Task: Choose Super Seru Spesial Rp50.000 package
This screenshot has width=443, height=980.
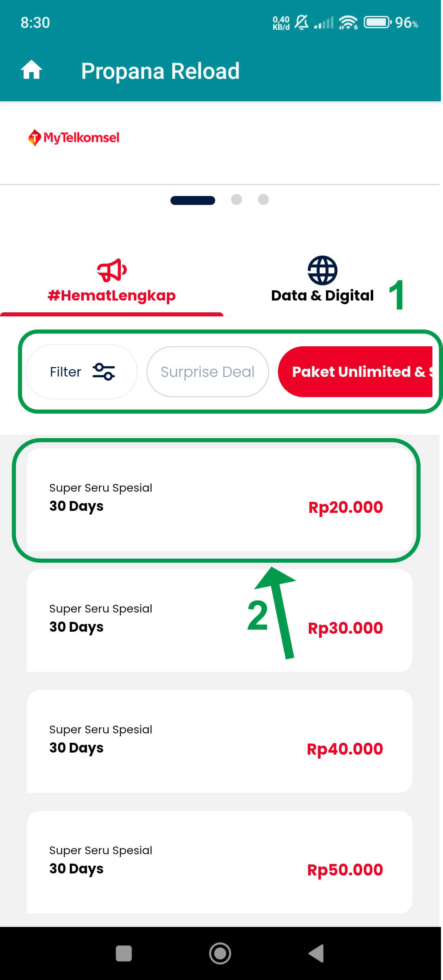Action: click(220, 862)
